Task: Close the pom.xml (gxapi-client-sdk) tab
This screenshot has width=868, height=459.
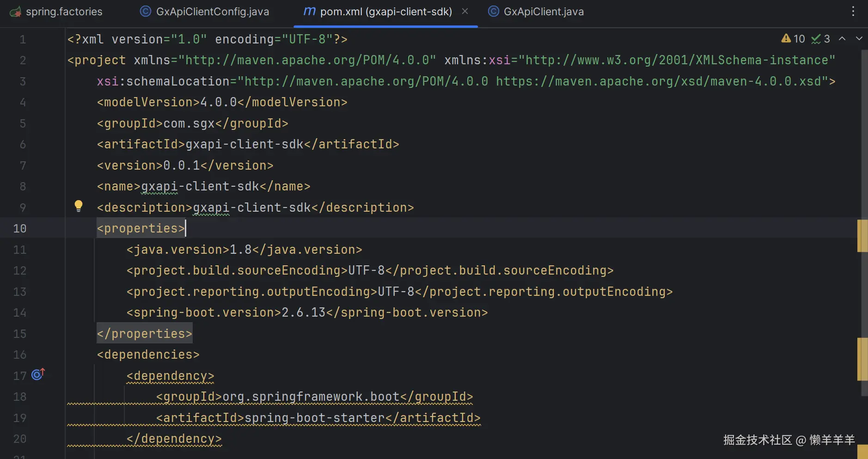Action: pos(465,11)
